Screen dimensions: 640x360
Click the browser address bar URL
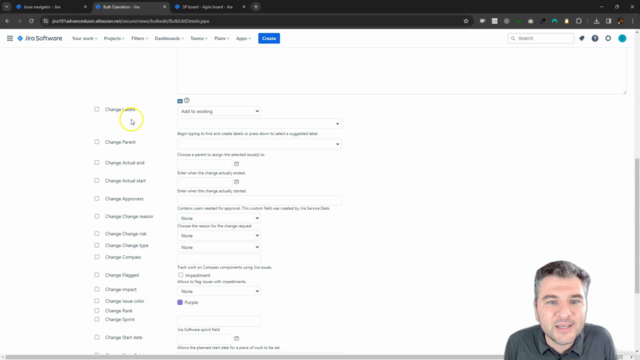pyautogui.click(x=131, y=21)
